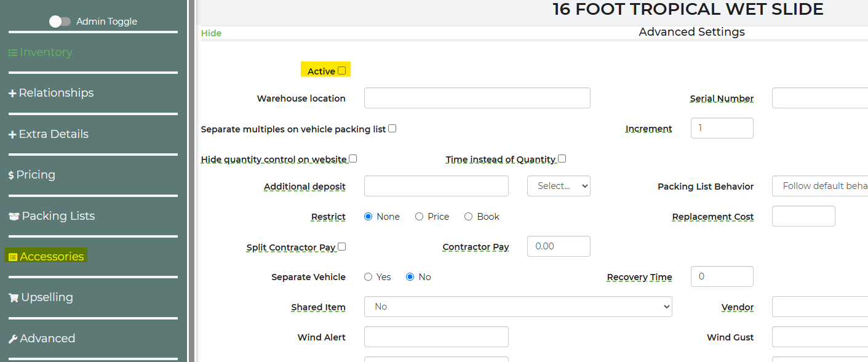The width and height of the screenshot is (868, 362).
Task: Choose Yes for Separate Vehicle
Action: pos(368,277)
